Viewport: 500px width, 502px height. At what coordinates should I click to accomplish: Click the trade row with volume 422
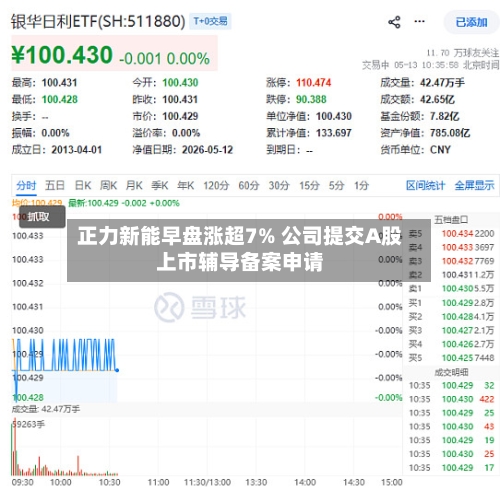pos(451,399)
